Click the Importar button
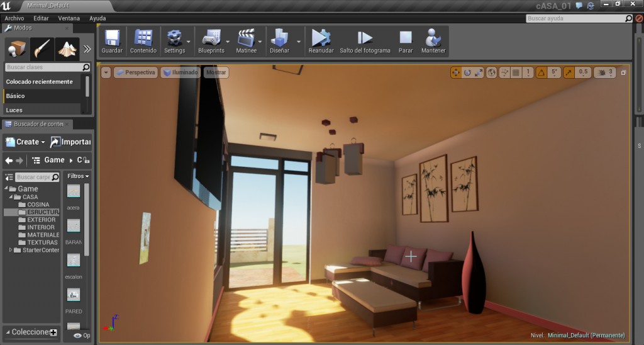 [70, 142]
